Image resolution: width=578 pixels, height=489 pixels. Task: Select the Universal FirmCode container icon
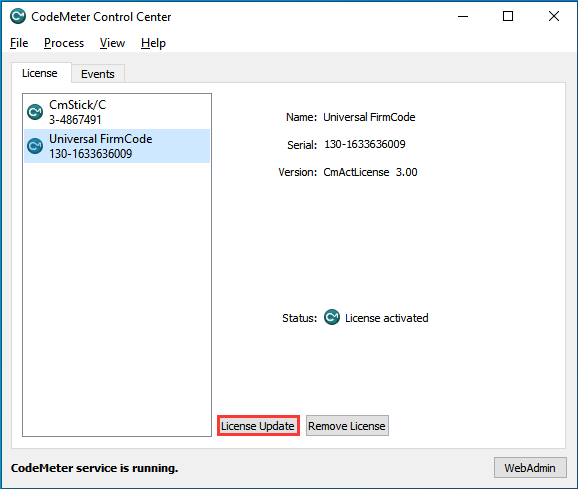[35, 146]
